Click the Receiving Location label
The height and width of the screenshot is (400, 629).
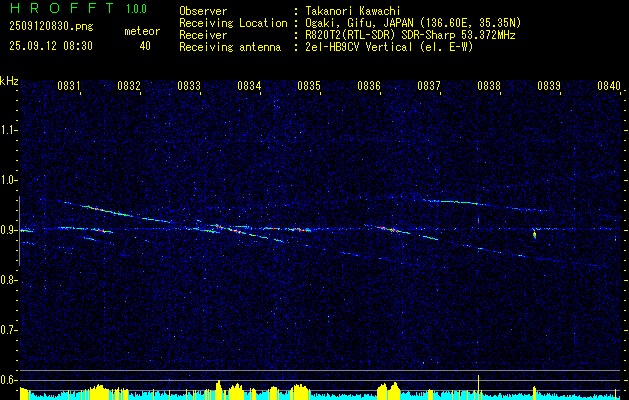233,23
